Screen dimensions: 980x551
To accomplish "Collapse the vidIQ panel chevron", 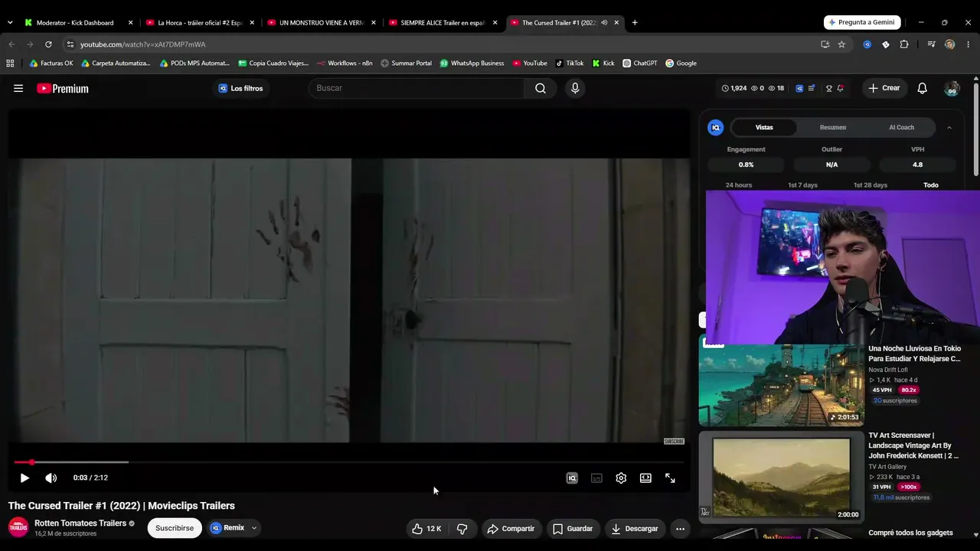I will [x=949, y=127].
